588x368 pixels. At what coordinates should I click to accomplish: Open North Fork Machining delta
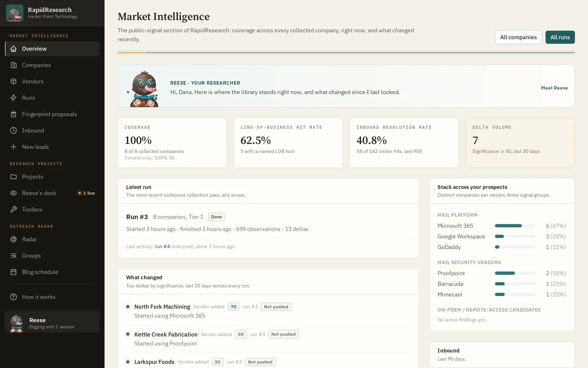point(162,307)
